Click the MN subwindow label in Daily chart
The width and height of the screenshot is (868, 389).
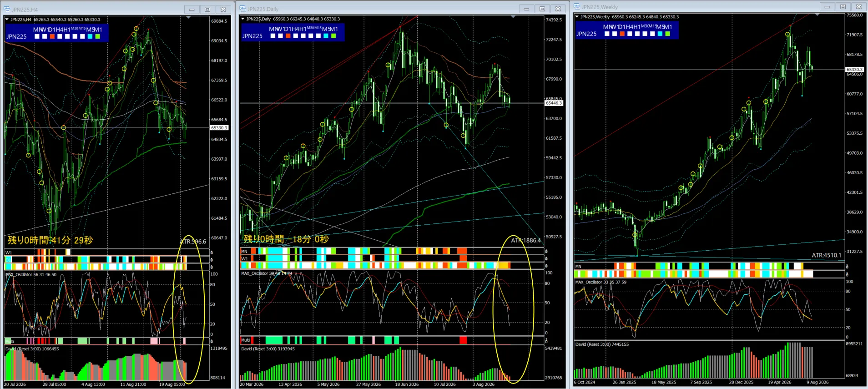click(x=244, y=252)
